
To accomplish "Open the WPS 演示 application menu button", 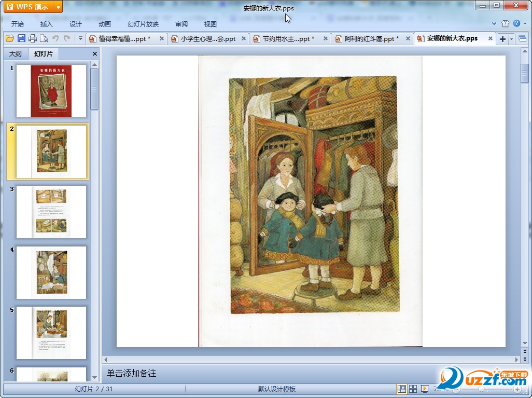I will click(x=29, y=6).
